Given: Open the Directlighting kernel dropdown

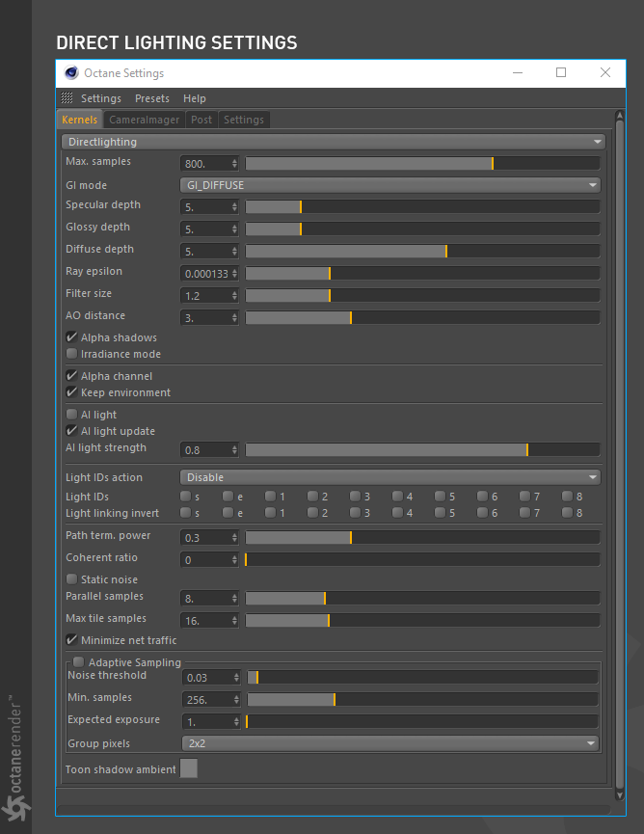Looking at the screenshot, I should coord(334,142).
